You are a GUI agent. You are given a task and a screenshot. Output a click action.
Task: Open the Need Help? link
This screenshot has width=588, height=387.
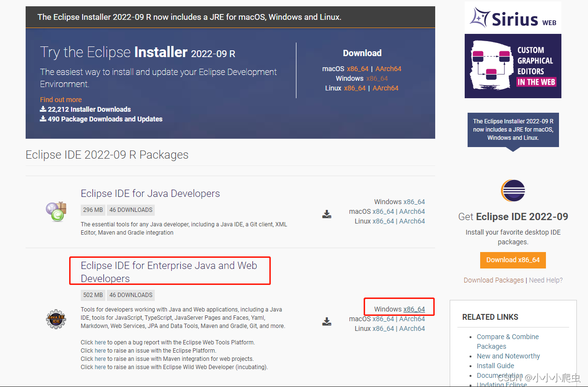[546, 280]
